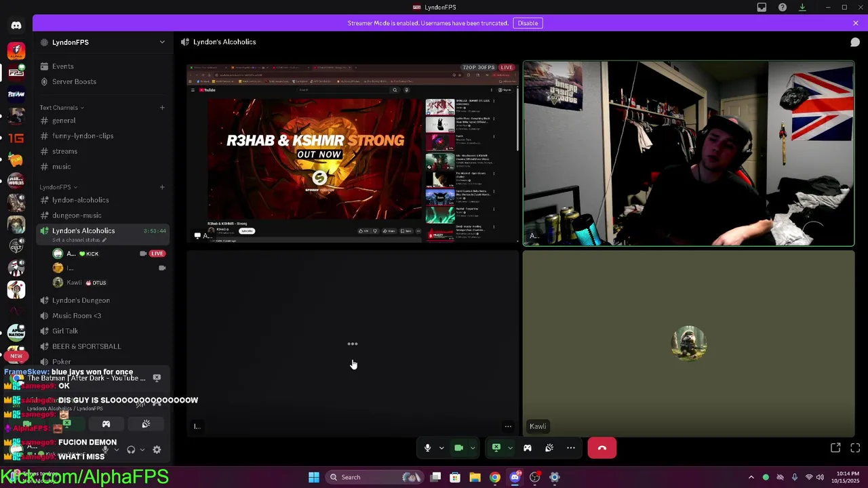Open camera options arrow

click(473, 448)
